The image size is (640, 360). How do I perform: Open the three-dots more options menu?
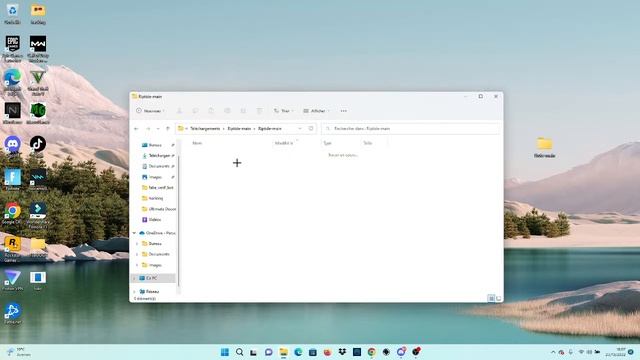(x=344, y=111)
